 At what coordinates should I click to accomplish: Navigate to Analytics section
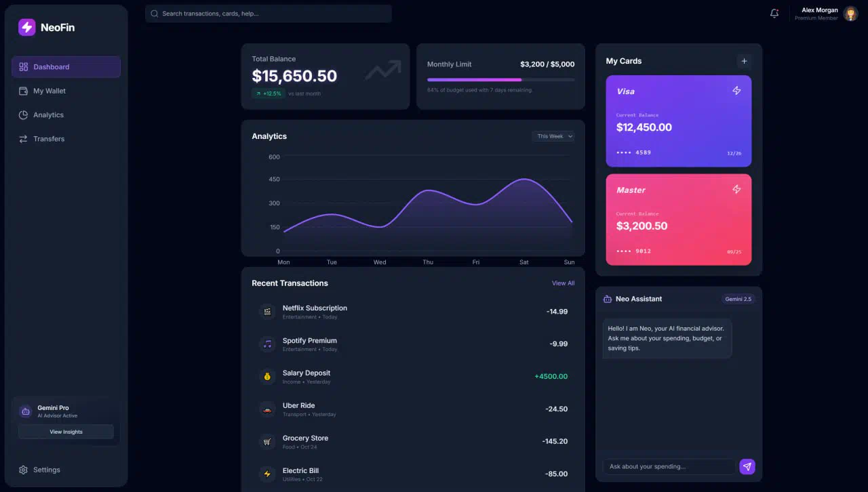[x=48, y=115]
